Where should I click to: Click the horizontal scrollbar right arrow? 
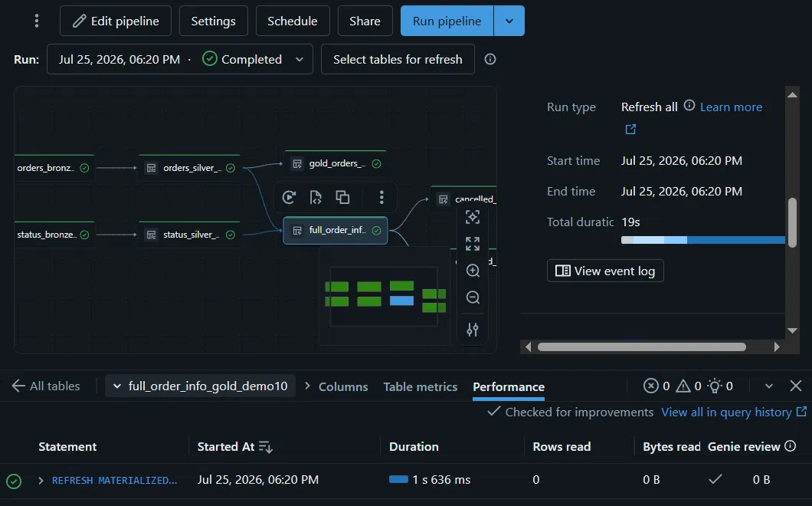pyautogui.click(x=776, y=347)
